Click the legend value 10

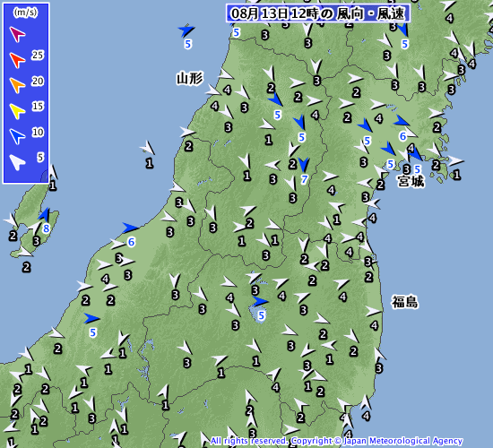pos(38,132)
